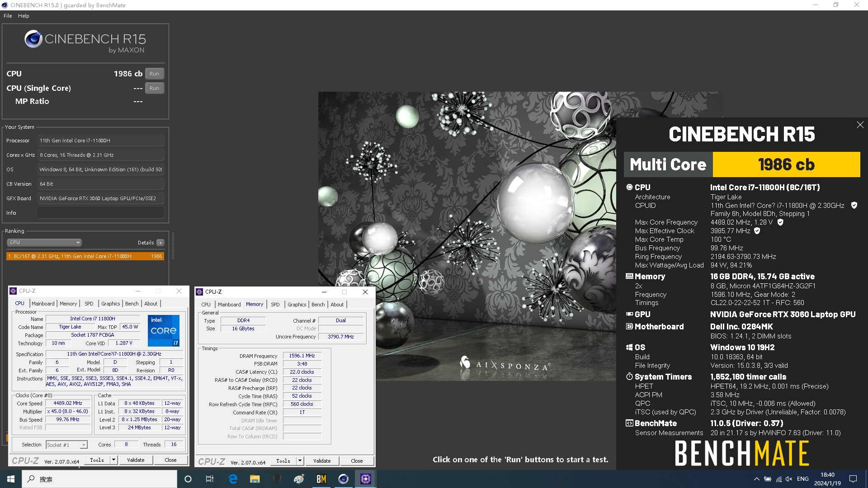The width and height of the screenshot is (868, 488).
Task: Click Close button in right CPU-Z window
Action: pos(357,461)
